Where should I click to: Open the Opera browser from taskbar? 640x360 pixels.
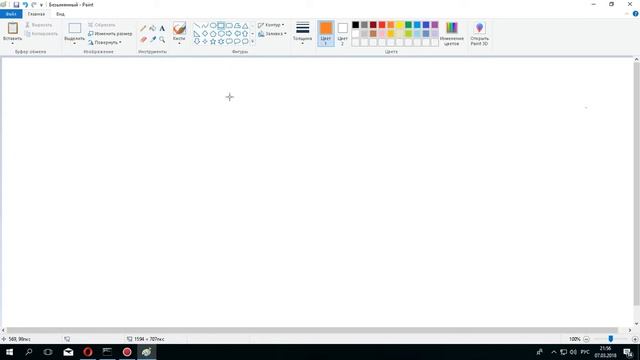[x=88, y=352]
